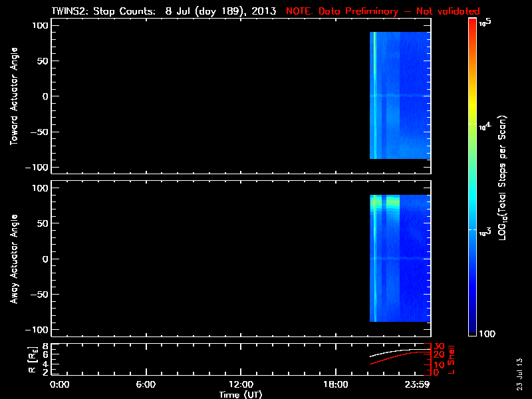Select the 12:00 time tick label
Image resolution: width=532 pixels, height=399 pixels.
click(x=241, y=384)
